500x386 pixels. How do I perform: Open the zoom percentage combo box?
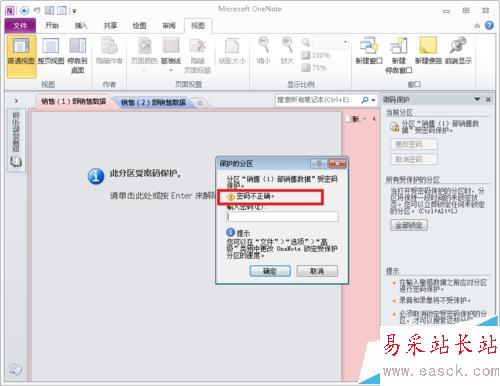(331, 42)
